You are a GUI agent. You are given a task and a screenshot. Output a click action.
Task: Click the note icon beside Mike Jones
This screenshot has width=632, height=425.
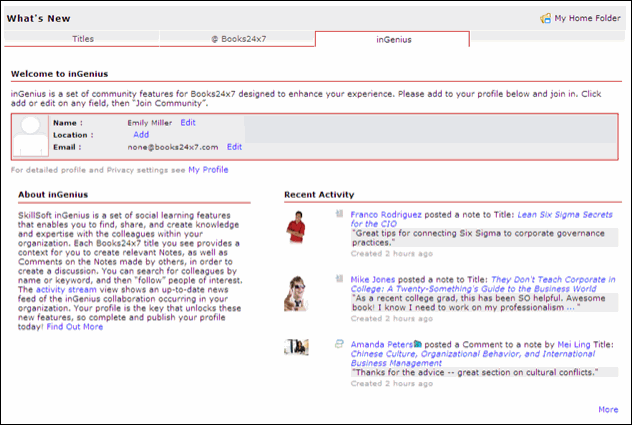click(x=339, y=279)
